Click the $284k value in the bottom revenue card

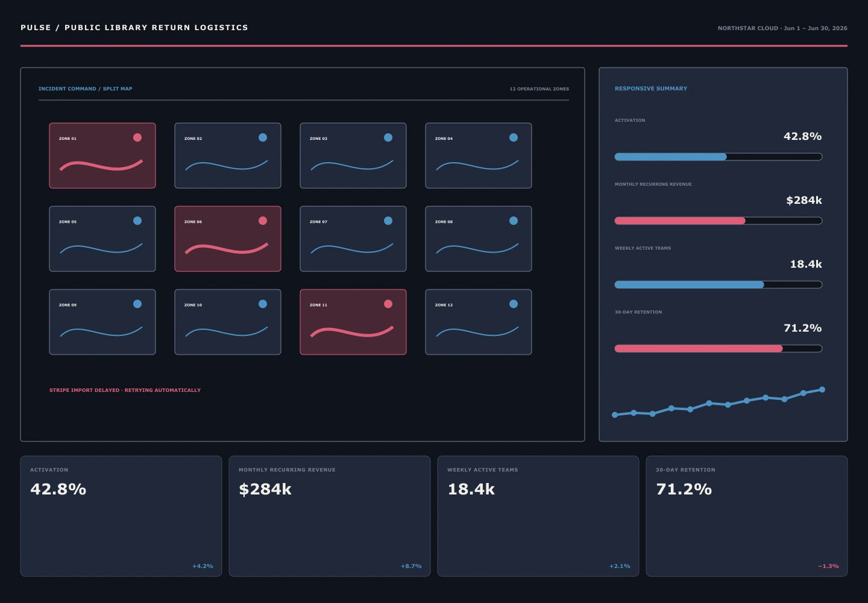(265, 489)
